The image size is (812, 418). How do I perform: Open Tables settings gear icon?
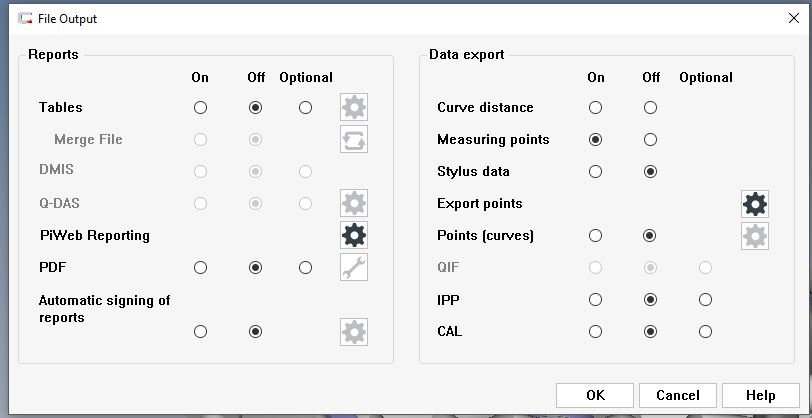(354, 107)
